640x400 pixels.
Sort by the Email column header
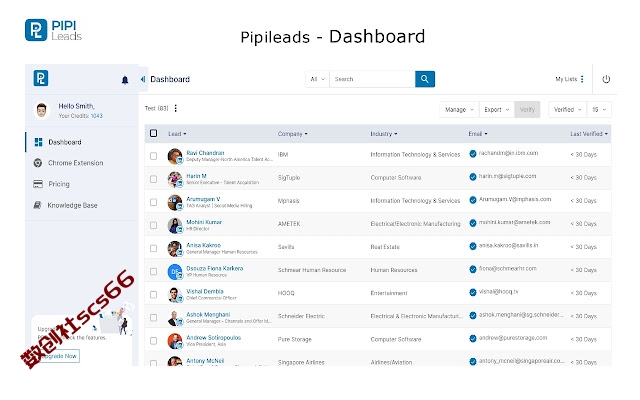pyautogui.click(x=478, y=134)
